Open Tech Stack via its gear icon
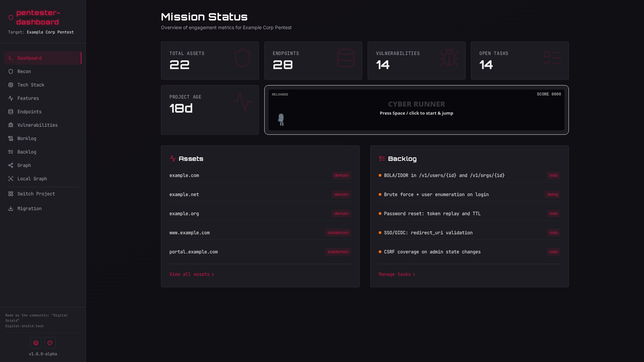The image size is (644, 362). point(11,85)
